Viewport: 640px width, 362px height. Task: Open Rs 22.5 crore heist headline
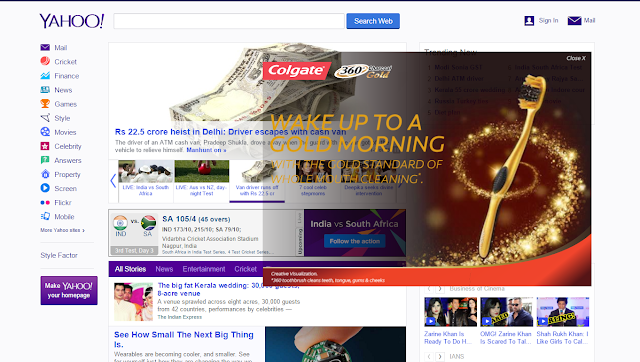click(x=230, y=132)
